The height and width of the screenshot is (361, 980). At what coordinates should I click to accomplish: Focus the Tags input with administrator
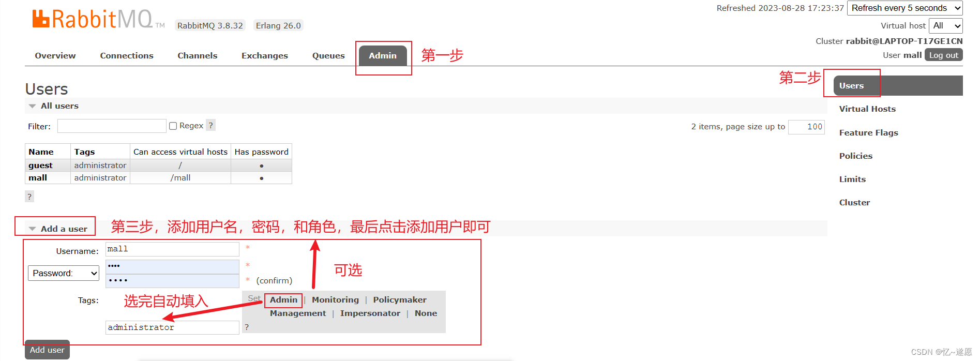172,327
